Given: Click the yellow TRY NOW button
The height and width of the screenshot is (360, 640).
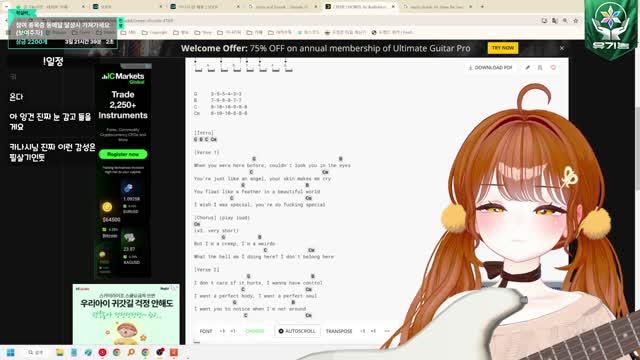Looking at the screenshot, I should point(503,48).
